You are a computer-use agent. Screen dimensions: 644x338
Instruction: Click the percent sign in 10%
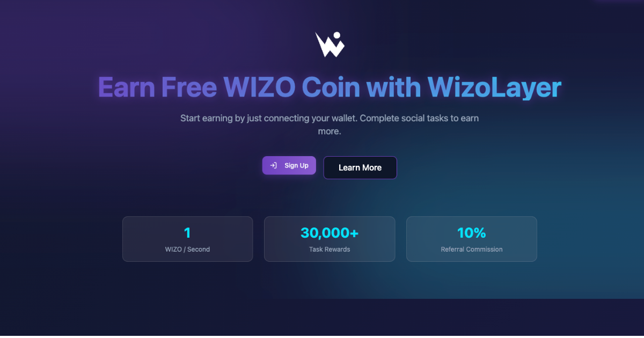point(479,233)
